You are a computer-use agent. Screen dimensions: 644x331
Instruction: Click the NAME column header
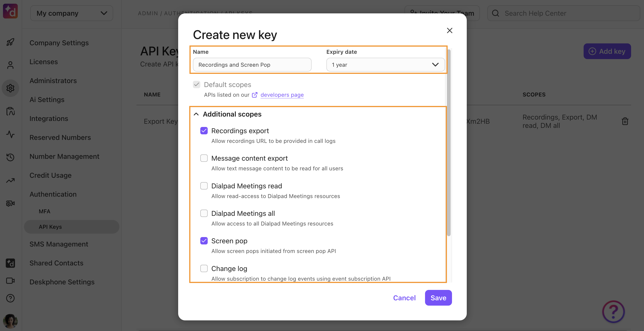tap(152, 95)
